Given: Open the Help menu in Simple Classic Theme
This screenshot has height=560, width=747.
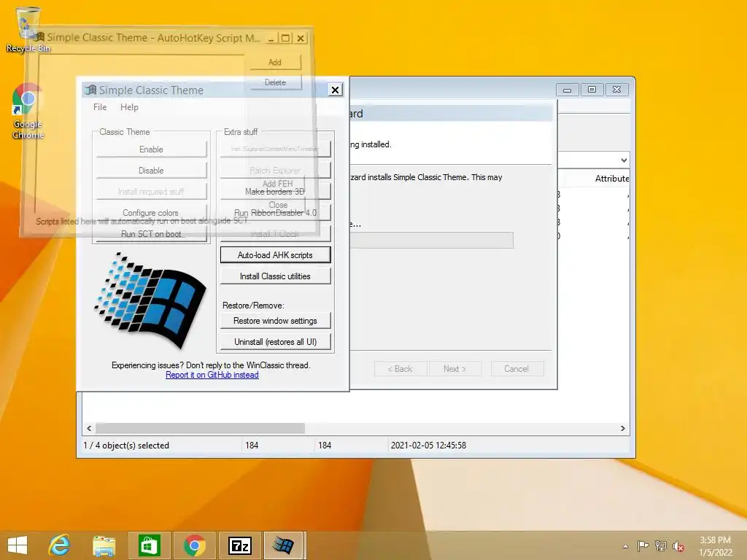Looking at the screenshot, I should click(129, 107).
